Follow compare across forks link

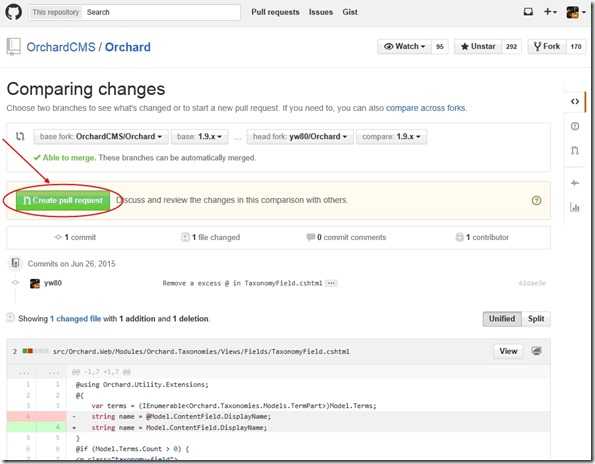pyautogui.click(x=425, y=108)
